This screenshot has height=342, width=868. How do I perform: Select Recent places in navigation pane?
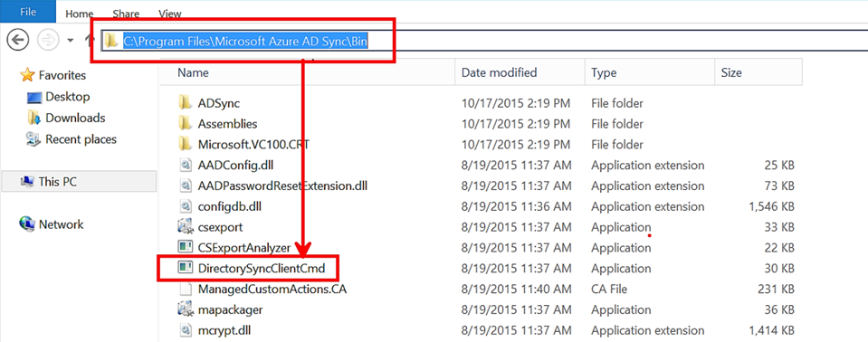point(81,139)
